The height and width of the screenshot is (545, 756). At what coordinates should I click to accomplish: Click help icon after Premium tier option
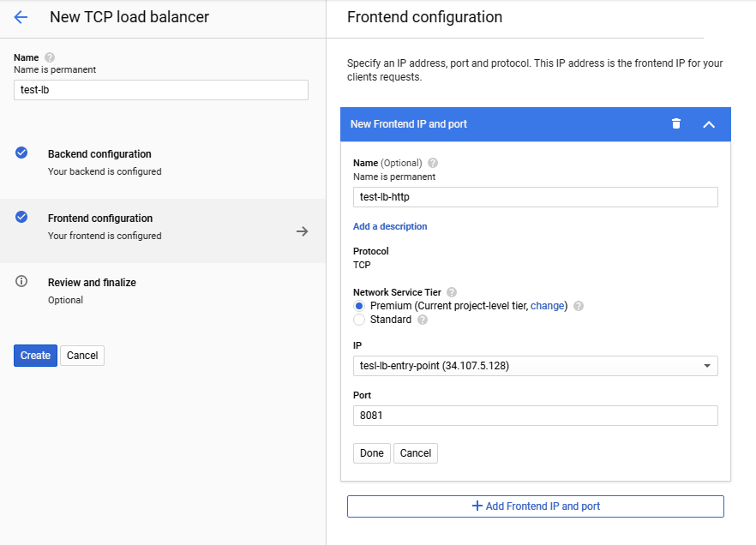click(579, 306)
